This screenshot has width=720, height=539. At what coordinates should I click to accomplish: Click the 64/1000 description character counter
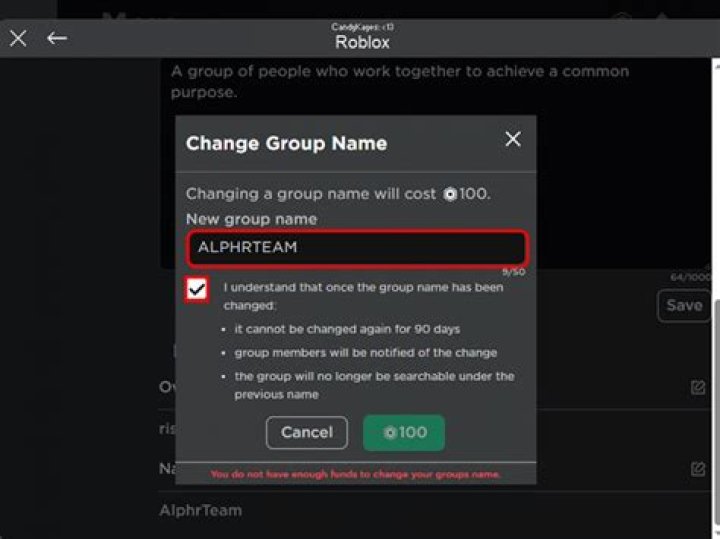(690, 277)
